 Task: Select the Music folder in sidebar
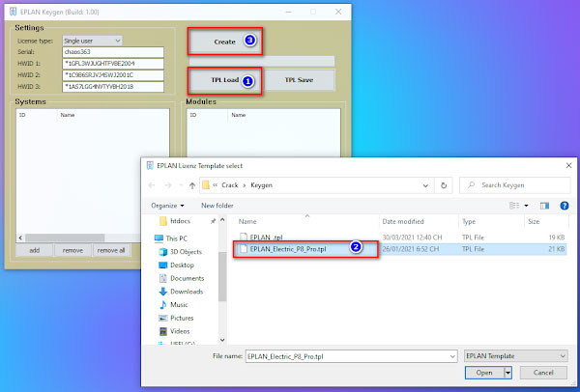coord(179,304)
